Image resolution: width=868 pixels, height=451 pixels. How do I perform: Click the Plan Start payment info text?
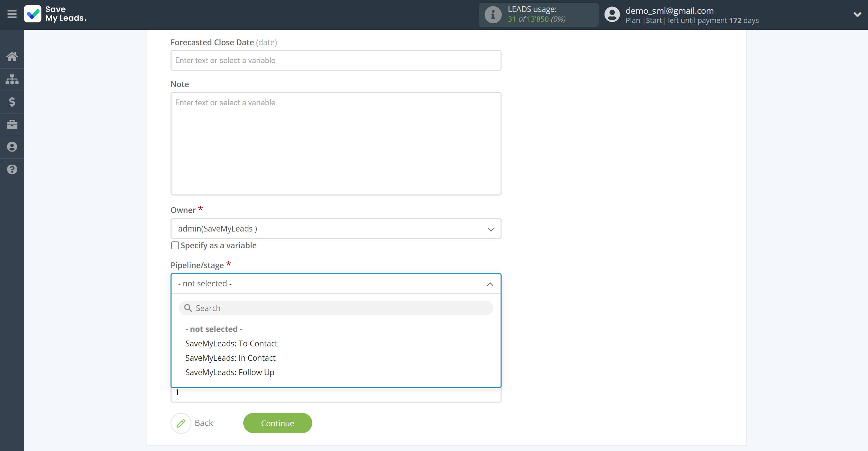tap(692, 20)
